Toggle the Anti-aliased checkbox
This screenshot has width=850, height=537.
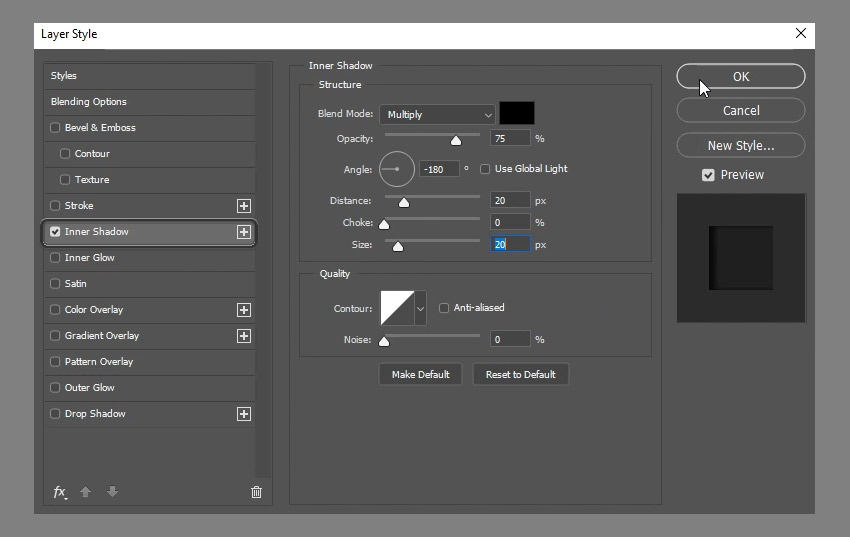pyautogui.click(x=445, y=308)
